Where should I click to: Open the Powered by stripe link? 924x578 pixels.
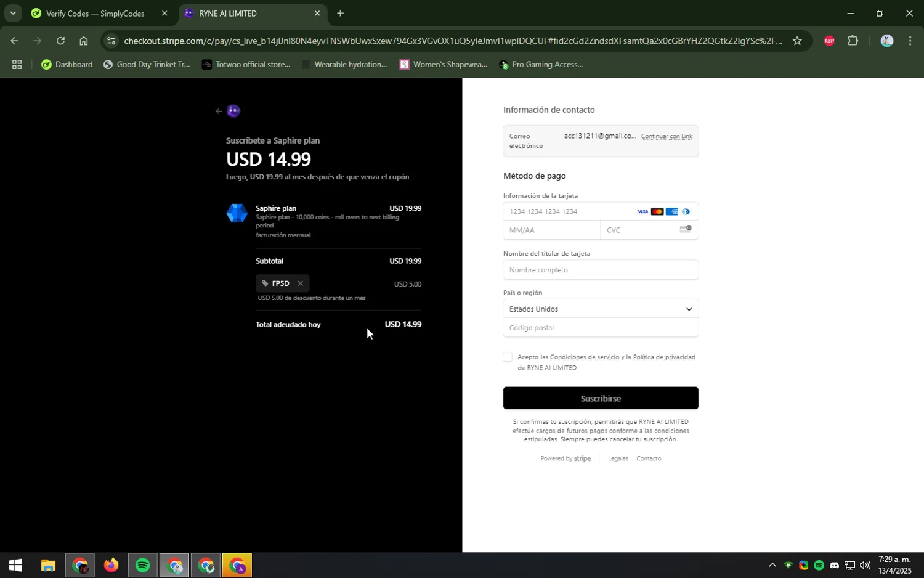click(565, 458)
